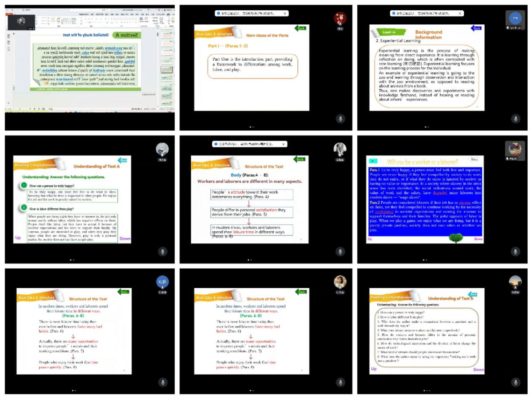Click Down link on eight-question list slide
The width and height of the screenshot is (532, 399).
(x=479, y=370)
